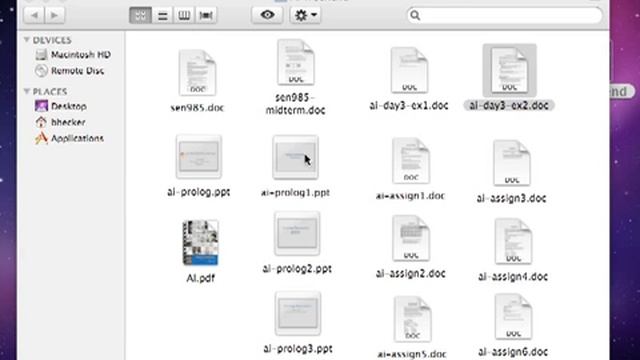Open the Action gear dropdown menu

click(305, 15)
